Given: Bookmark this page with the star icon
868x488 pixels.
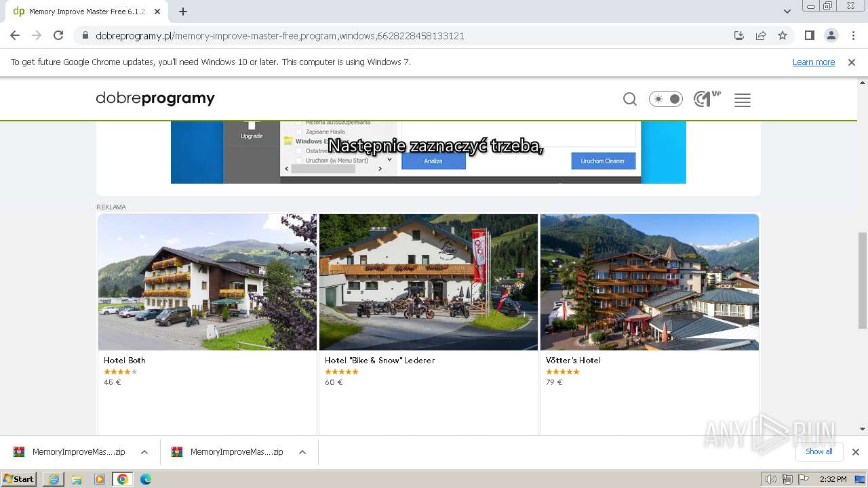Looking at the screenshot, I should [783, 35].
